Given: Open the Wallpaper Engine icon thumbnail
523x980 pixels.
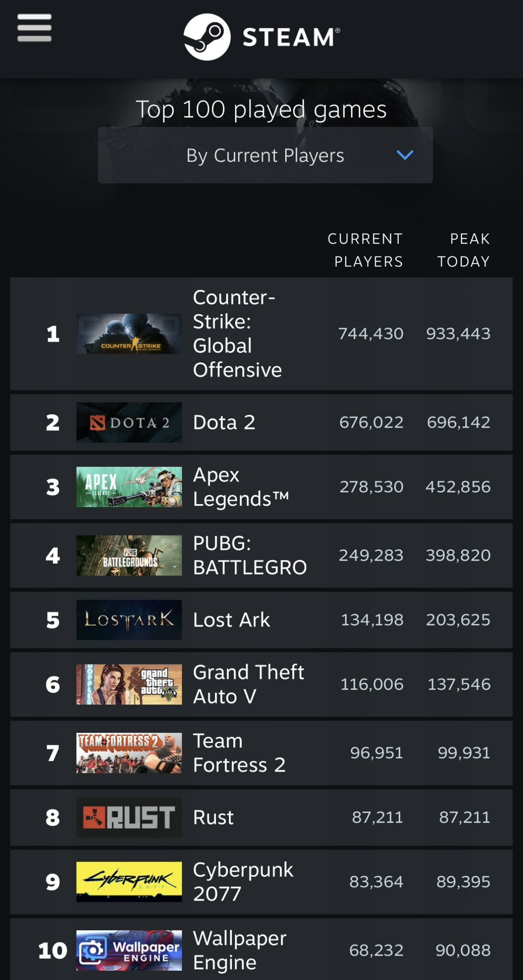Looking at the screenshot, I should pos(129,950).
